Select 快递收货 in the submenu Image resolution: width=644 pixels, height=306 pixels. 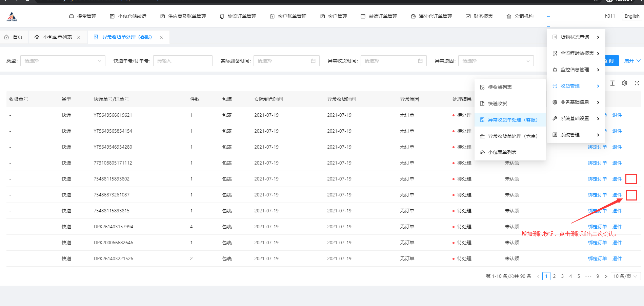497,103
